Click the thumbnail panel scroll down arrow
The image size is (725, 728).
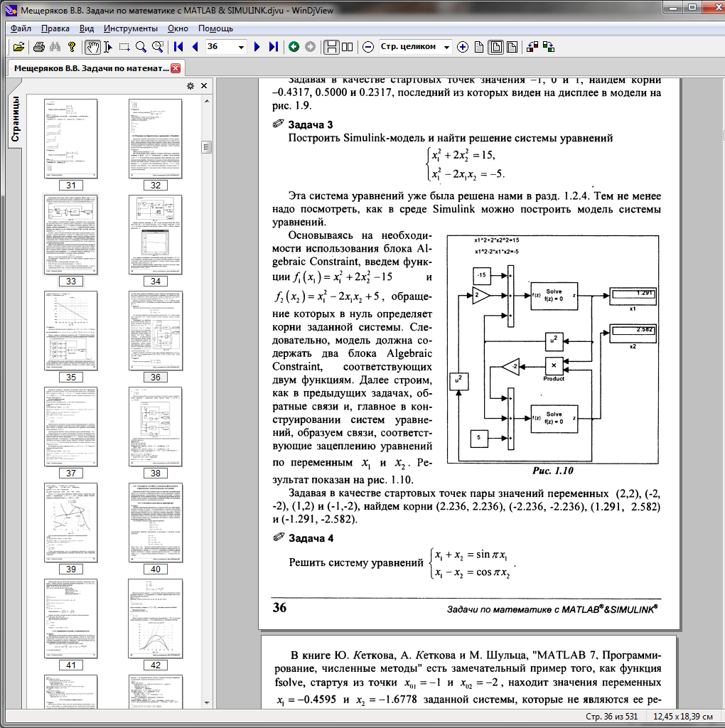pos(207,703)
